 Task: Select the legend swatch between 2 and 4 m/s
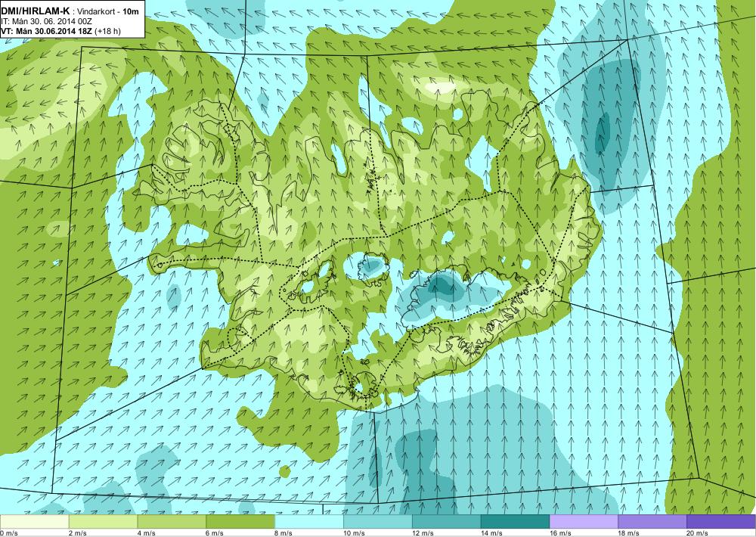tap(103, 522)
